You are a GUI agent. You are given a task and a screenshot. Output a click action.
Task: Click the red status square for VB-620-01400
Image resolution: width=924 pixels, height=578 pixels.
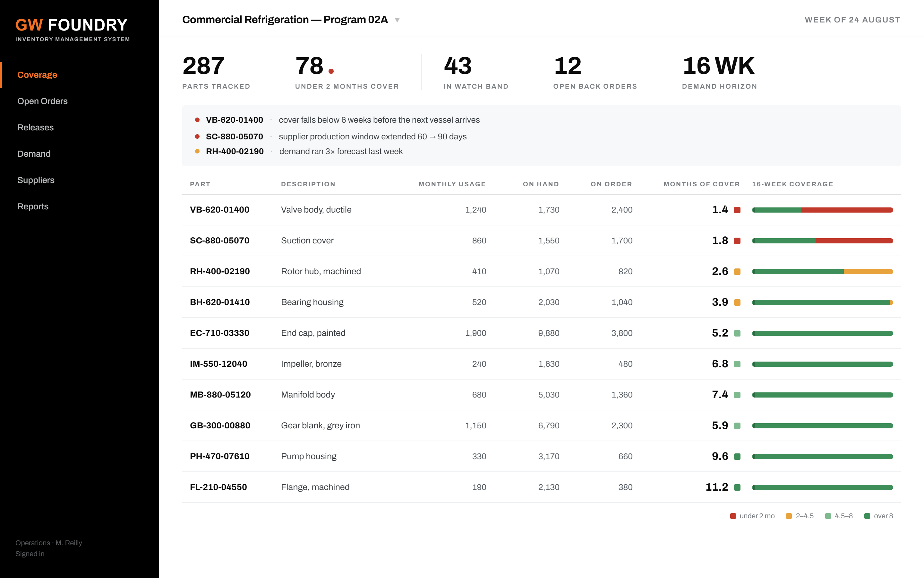coord(737,210)
